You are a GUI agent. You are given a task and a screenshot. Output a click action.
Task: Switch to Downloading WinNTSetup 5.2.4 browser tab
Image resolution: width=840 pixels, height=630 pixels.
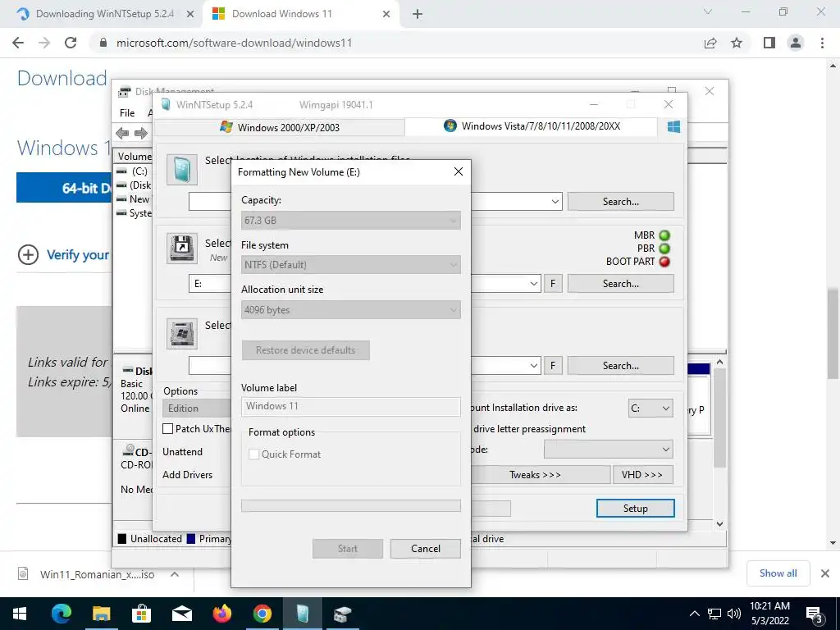(105, 14)
